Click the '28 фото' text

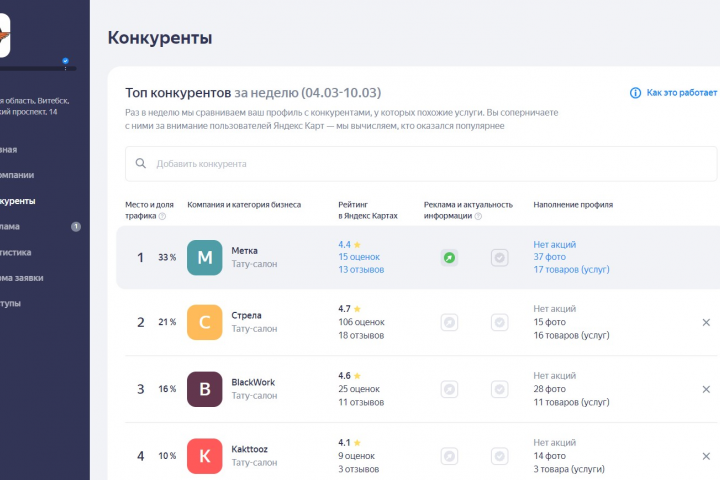tap(549, 390)
